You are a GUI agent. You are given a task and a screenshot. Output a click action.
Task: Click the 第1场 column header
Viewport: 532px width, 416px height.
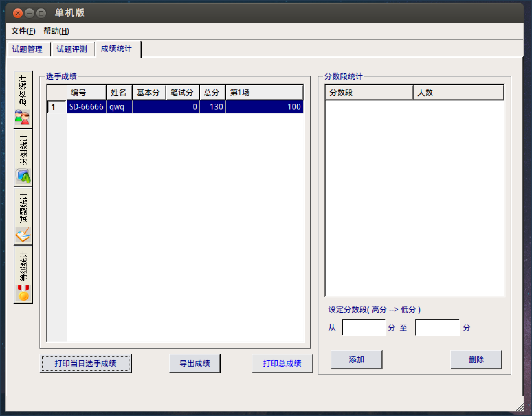[264, 93]
